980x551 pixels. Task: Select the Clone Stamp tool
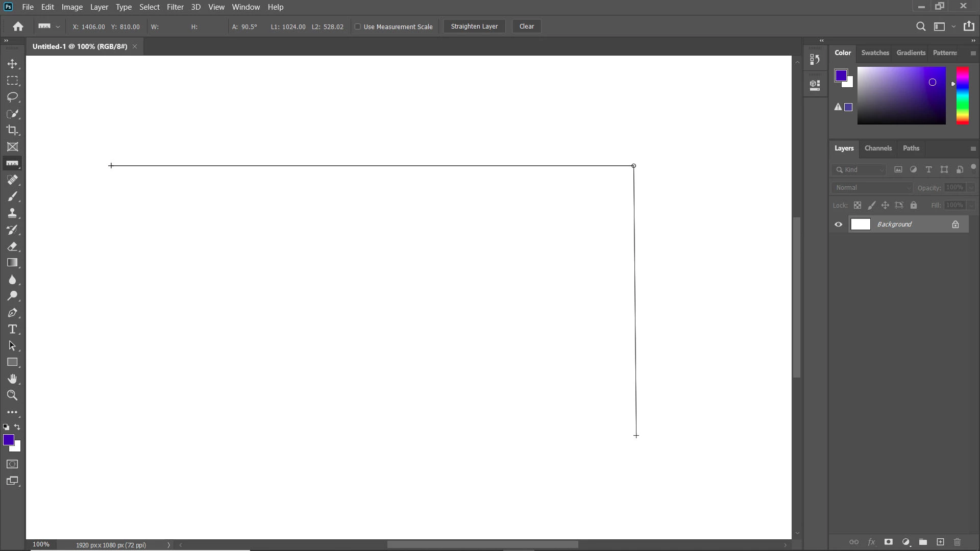pyautogui.click(x=12, y=213)
